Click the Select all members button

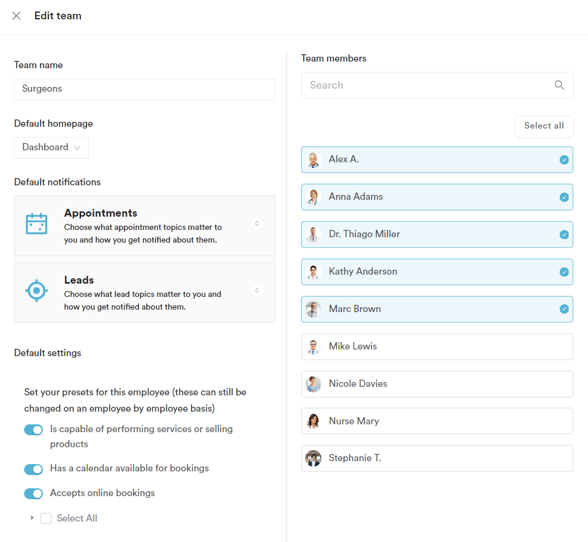tap(544, 126)
